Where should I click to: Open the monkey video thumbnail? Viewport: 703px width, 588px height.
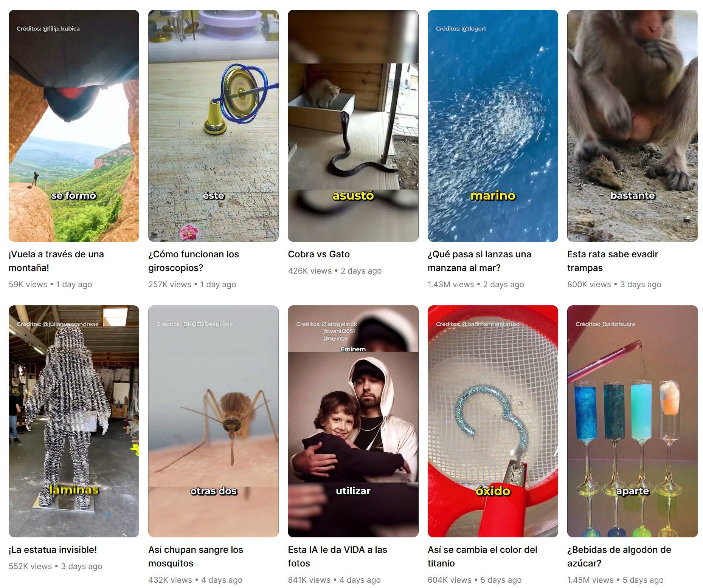pyautogui.click(x=632, y=126)
